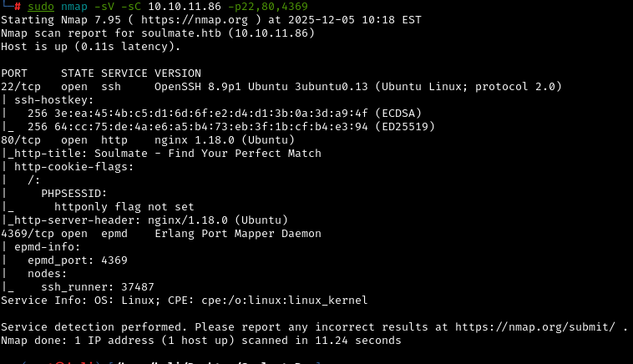Screen dimensions: 633x364
Task: Click the PORT column header
Action: 18,73
